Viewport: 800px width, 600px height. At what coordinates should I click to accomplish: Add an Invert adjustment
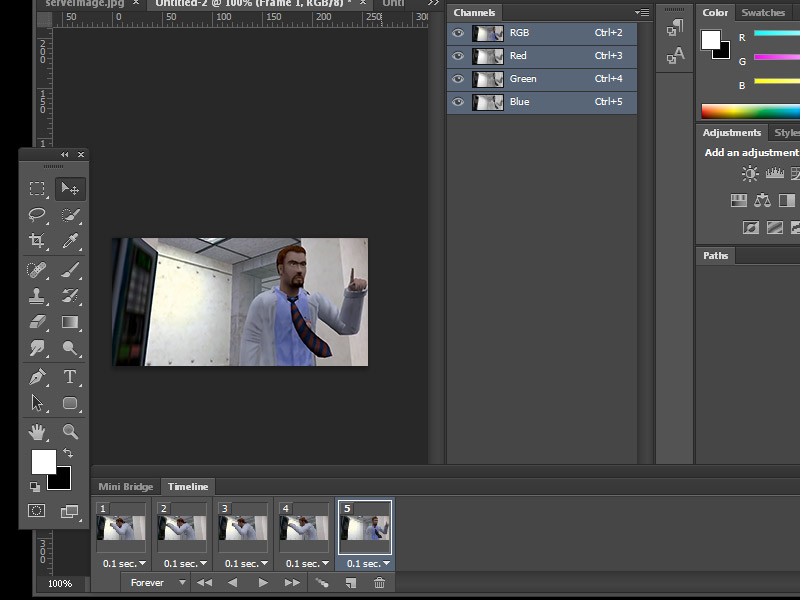pos(751,228)
